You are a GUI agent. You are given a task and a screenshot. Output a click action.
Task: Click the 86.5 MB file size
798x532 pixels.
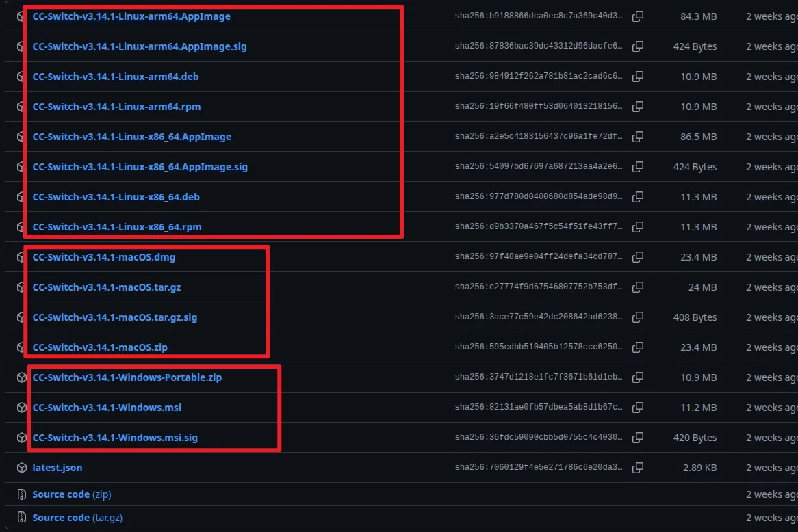[x=698, y=136]
